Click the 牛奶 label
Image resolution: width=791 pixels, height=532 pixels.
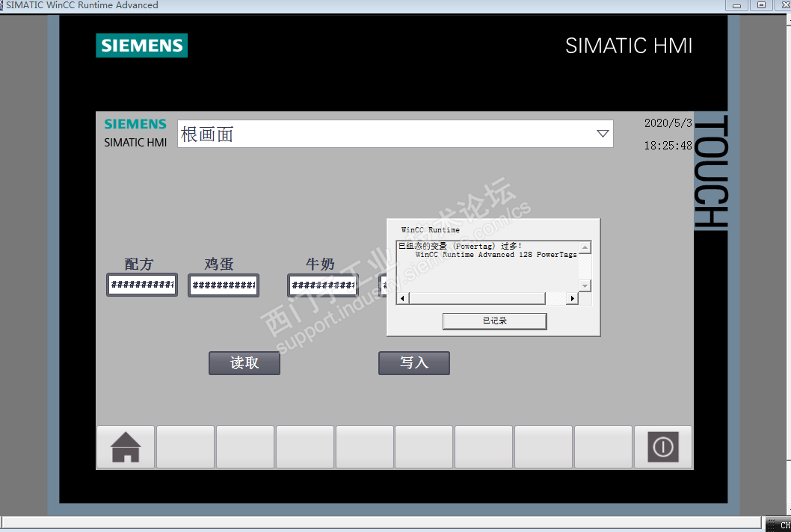320,265
